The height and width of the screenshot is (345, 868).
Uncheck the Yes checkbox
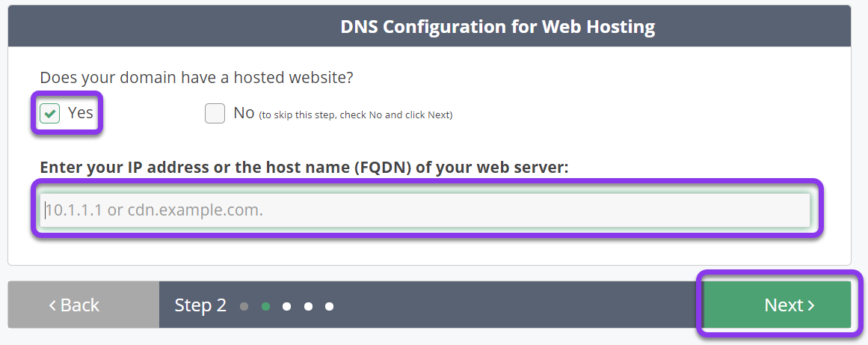[x=50, y=114]
